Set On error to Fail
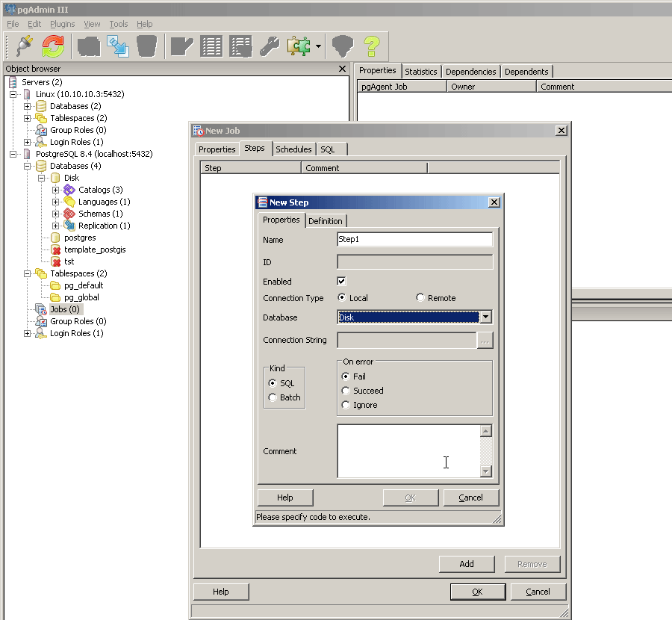The height and width of the screenshot is (620, 672). pos(346,376)
